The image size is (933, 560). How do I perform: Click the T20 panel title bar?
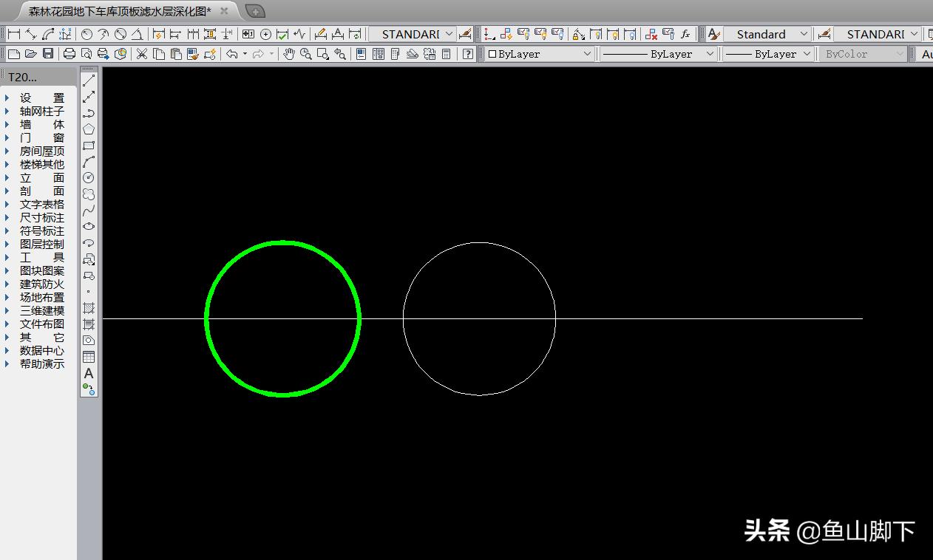[38, 77]
